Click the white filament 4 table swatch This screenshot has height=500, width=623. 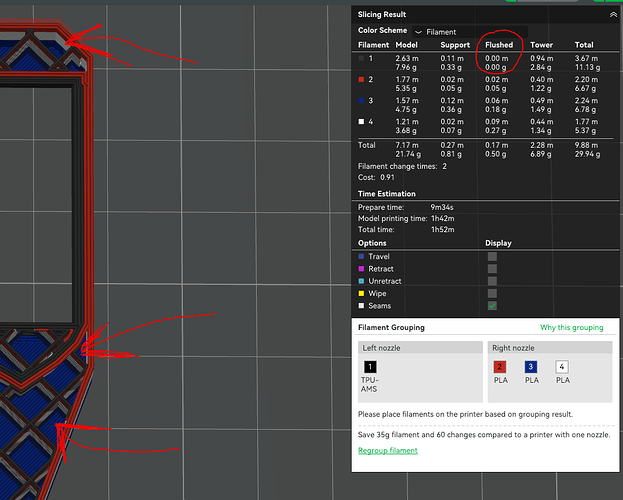click(361, 122)
